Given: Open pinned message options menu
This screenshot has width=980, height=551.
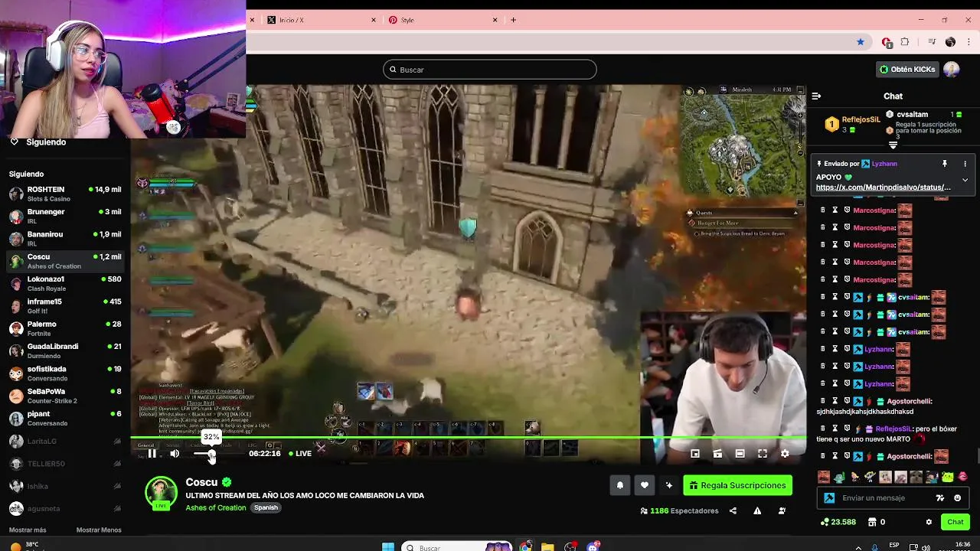Looking at the screenshot, I should pyautogui.click(x=965, y=164).
